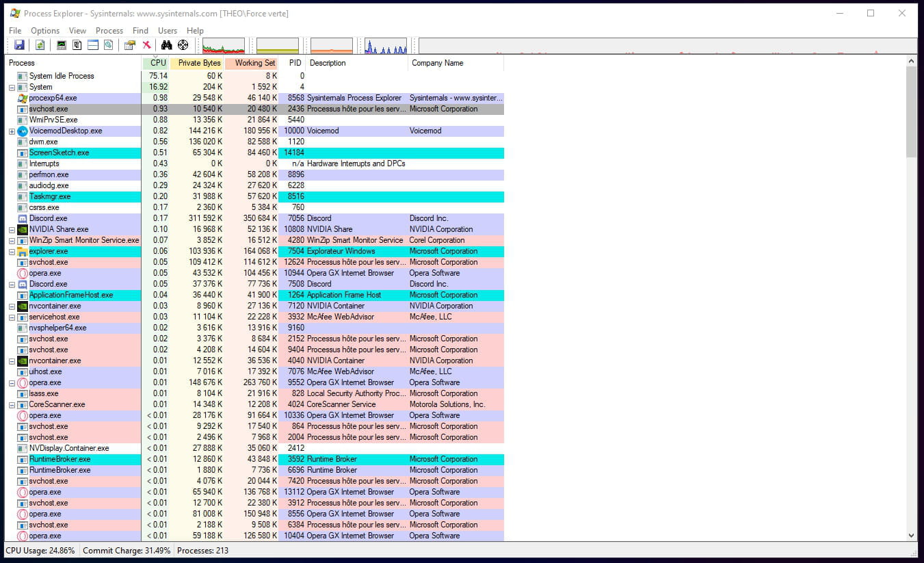Click the Opera icon on the PID 10944 row

tap(22, 273)
